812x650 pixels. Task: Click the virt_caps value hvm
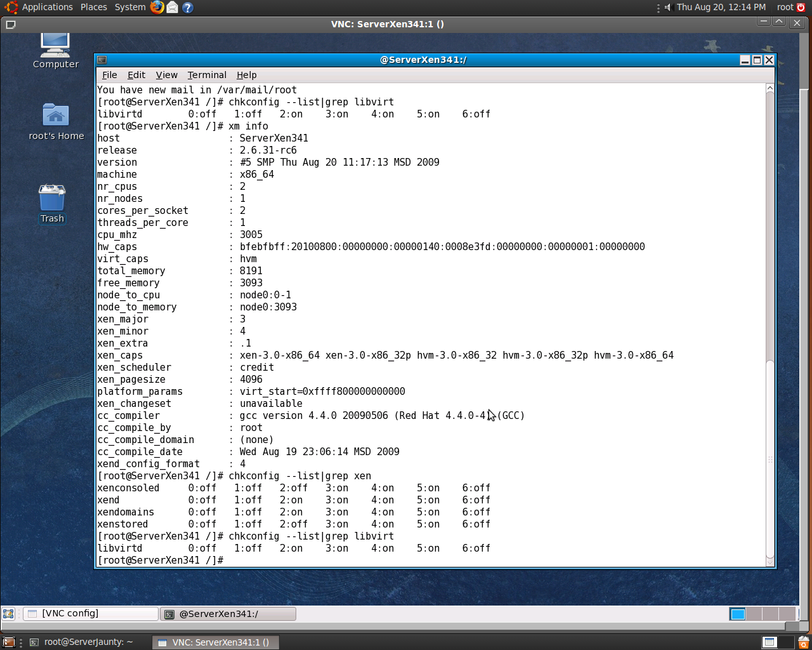pyautogui.click(x=248, y=259)
